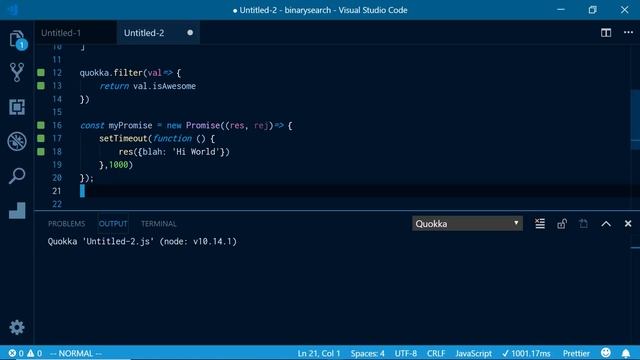Click line number 21 in the gutter
The width and height of the screenshot is (640, 360).
click(x=56, y=191)
